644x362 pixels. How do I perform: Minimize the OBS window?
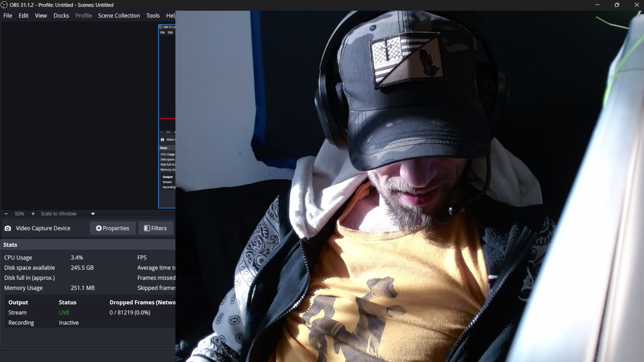coord(597,5)
